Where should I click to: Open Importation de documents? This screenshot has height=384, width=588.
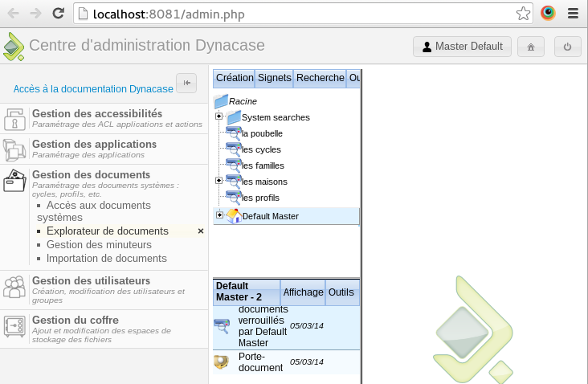(x=107, y=259)
